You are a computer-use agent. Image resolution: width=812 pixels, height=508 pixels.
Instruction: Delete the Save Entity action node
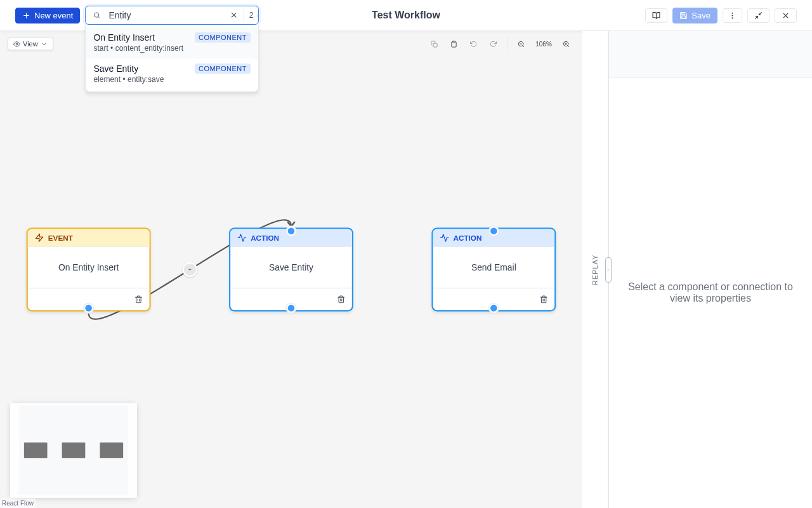tap(341, 299)
